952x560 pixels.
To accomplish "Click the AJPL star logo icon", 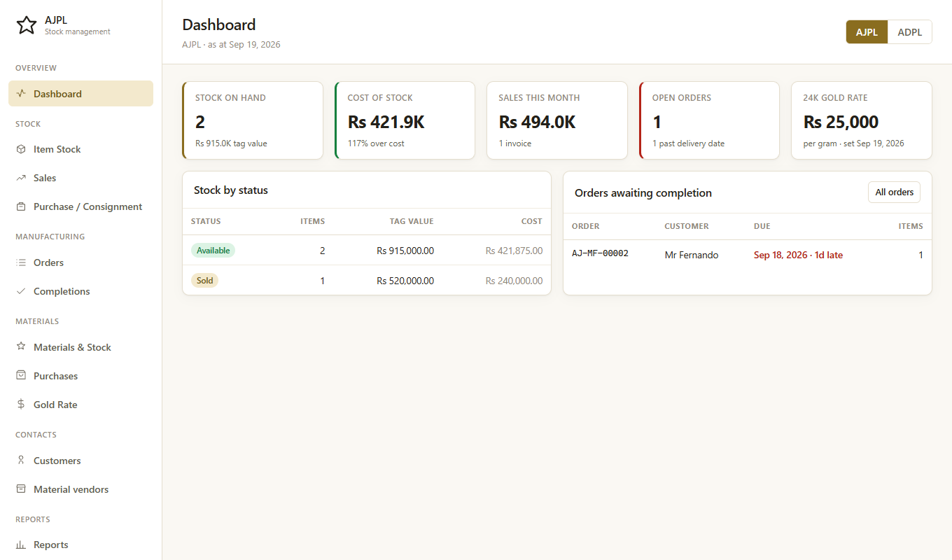I will tap(27, 25).
